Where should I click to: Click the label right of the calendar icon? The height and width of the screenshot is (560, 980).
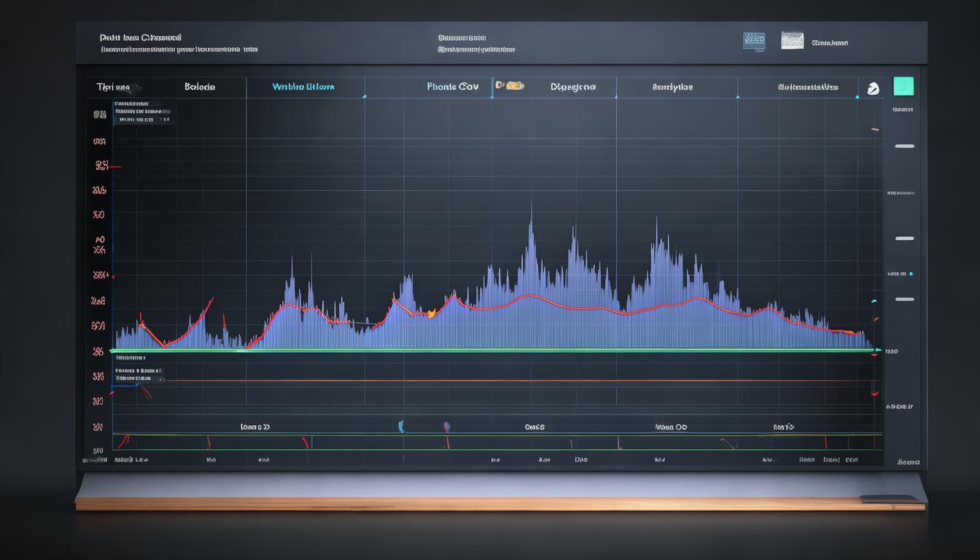[x=830, y=43]
